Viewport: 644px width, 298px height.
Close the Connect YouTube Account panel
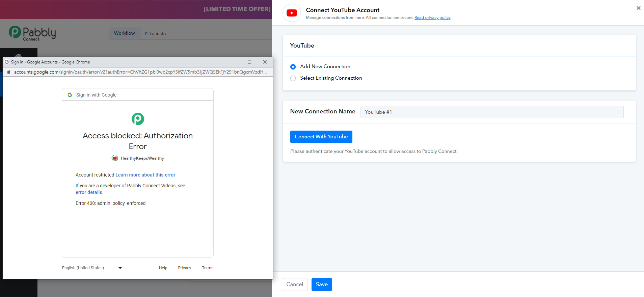[x=638, y=8]
